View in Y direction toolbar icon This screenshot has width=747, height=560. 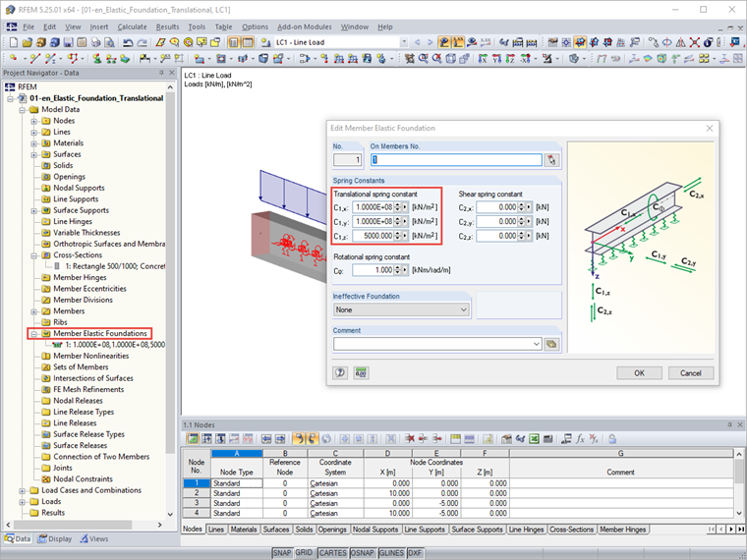point(496,59)
